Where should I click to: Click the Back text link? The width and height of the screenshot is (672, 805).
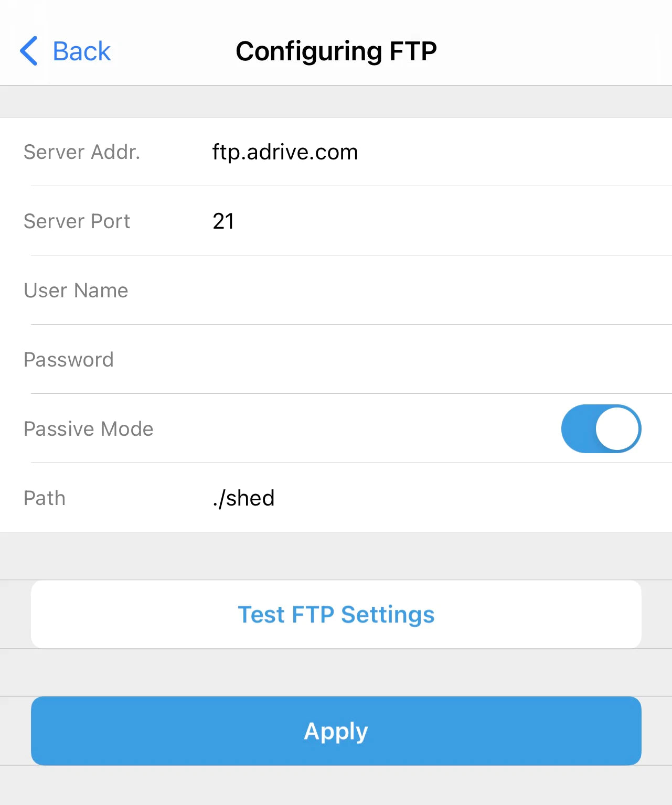click(x=82, y=51)
